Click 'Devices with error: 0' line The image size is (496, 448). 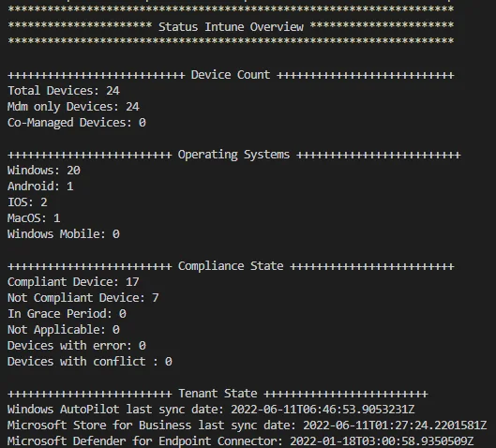coord(77,346)
